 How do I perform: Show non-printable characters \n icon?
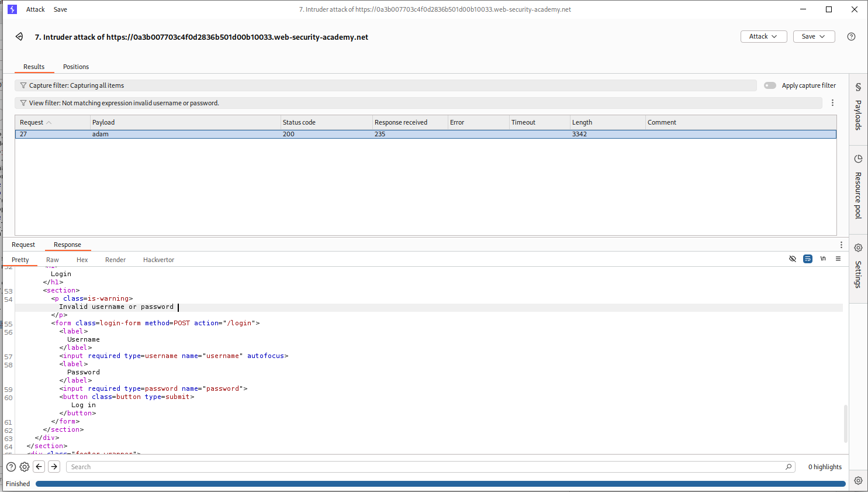click(x=823, y=259)
